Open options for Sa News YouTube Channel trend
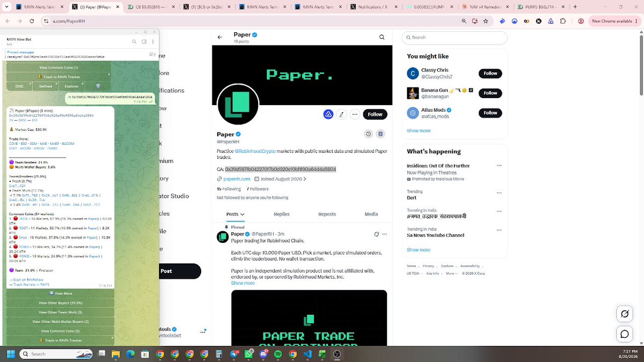 coord(499,230)
